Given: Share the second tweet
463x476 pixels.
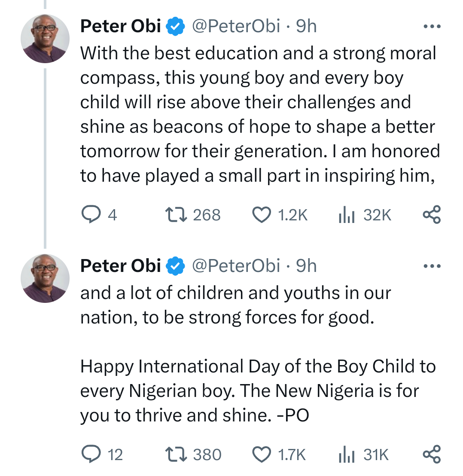Looking at the screenshot, I should (432, 454).
